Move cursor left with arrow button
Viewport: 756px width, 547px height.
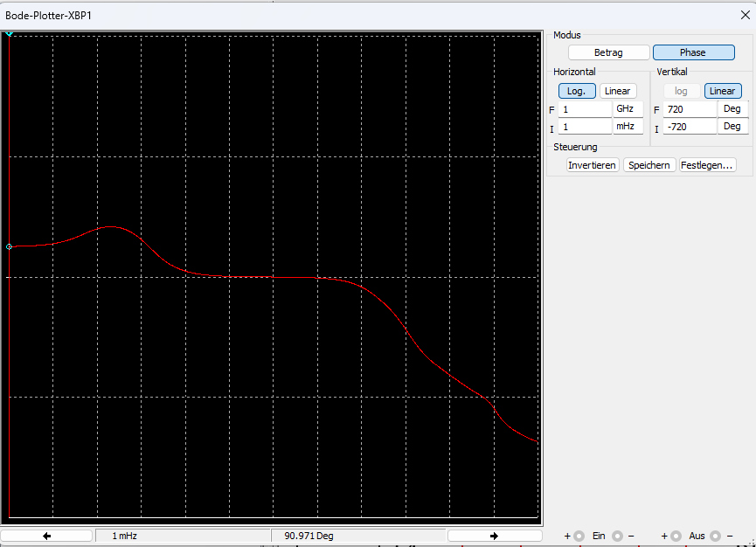coord(46,536)
